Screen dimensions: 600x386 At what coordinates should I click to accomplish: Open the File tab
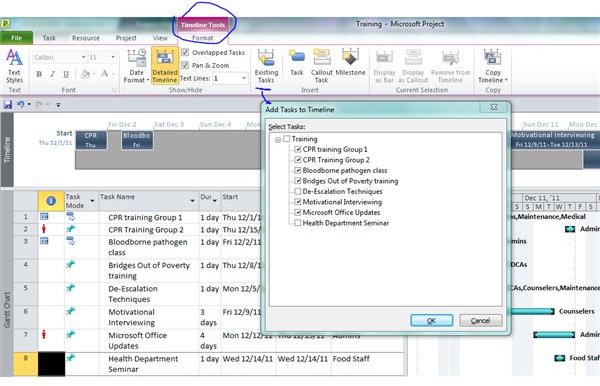click(16, 38)
